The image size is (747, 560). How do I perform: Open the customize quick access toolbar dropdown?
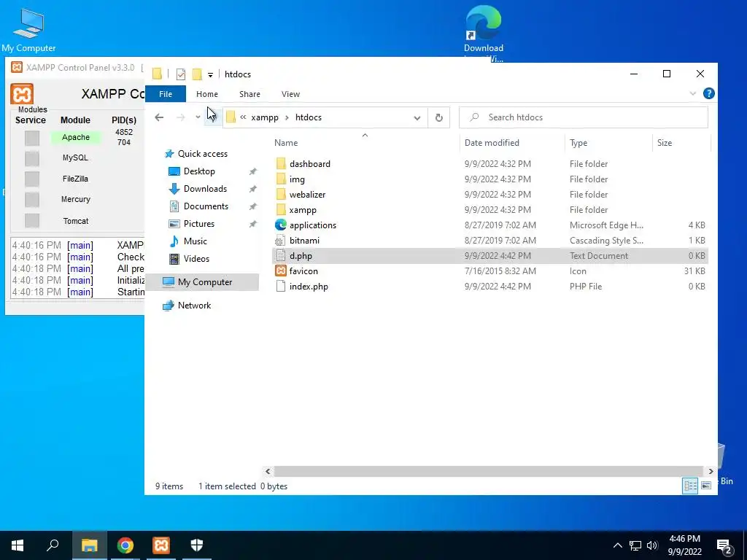tap(210, 75)
